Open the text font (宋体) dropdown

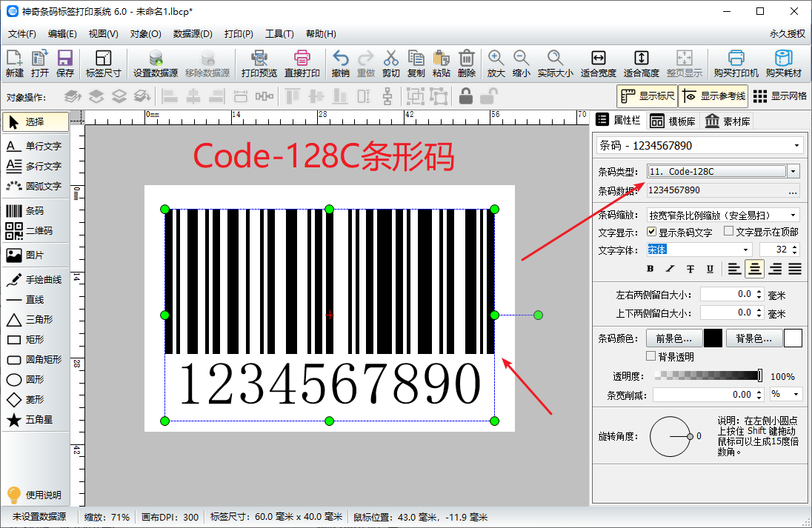[745, 250]
